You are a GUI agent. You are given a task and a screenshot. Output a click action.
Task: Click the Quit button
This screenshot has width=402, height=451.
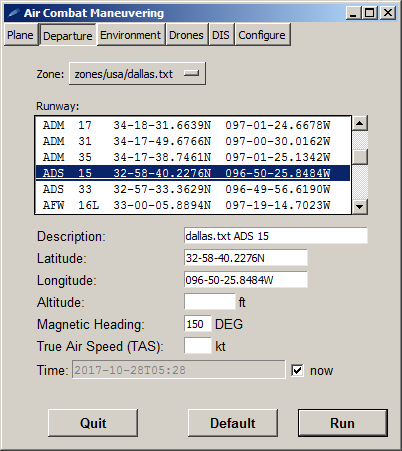pos(93,423)
